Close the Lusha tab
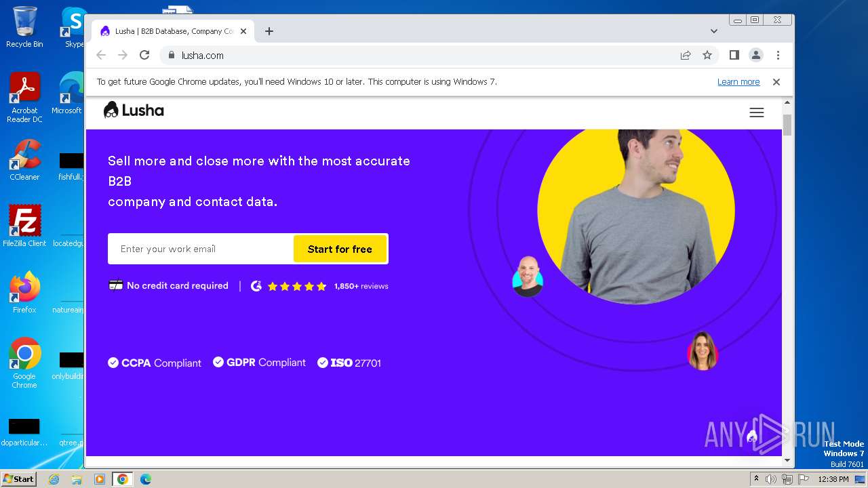 [243, 31]
